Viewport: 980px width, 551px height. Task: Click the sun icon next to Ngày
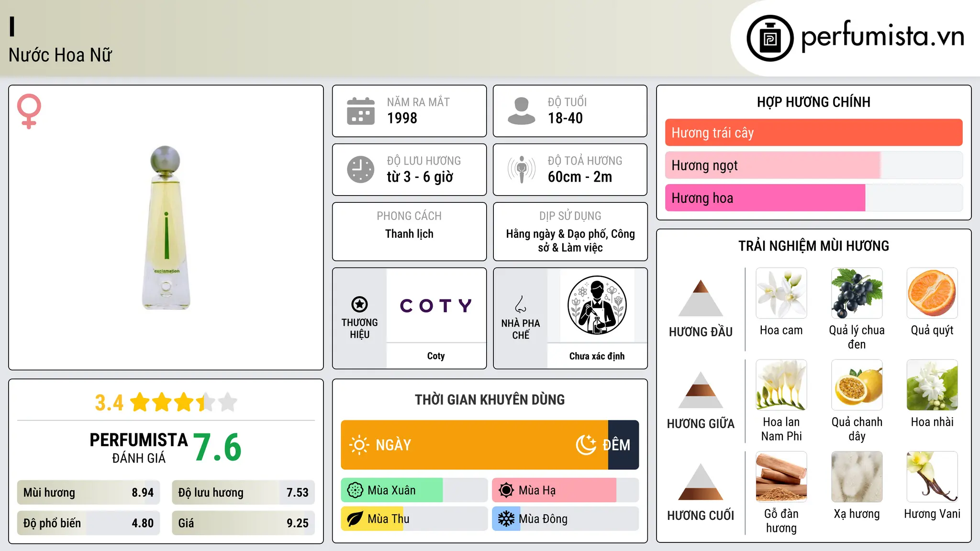point(359,445)
